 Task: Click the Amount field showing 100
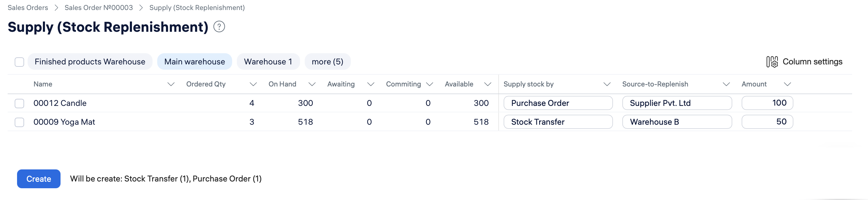[767, 103]
